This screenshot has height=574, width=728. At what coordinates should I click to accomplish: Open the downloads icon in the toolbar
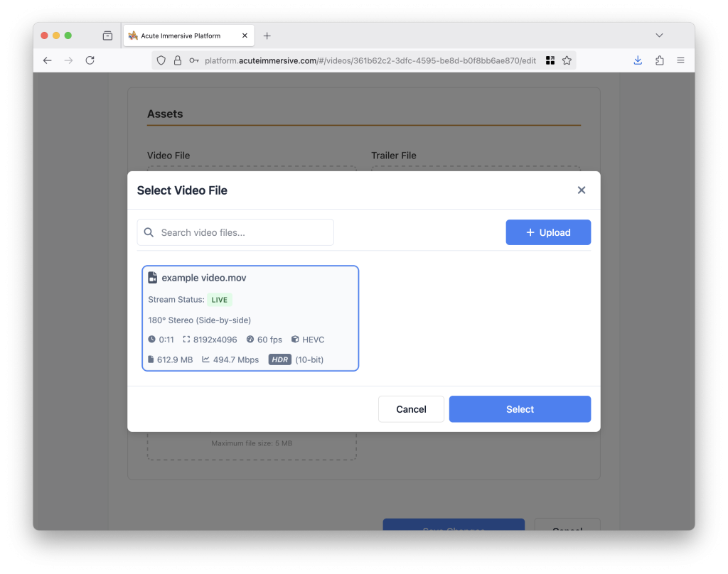coord(638,60)
